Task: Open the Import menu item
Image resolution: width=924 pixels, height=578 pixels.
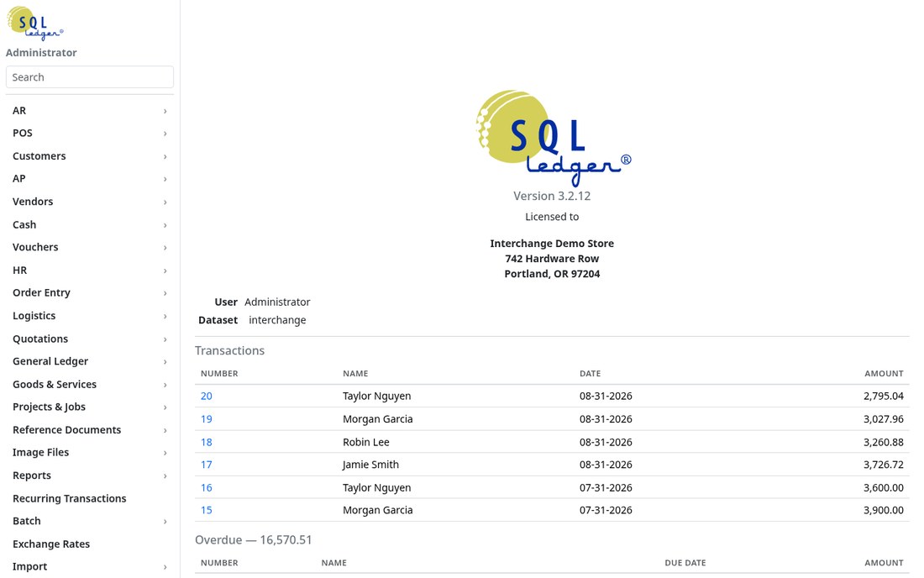Action: [x=90, y=567]
